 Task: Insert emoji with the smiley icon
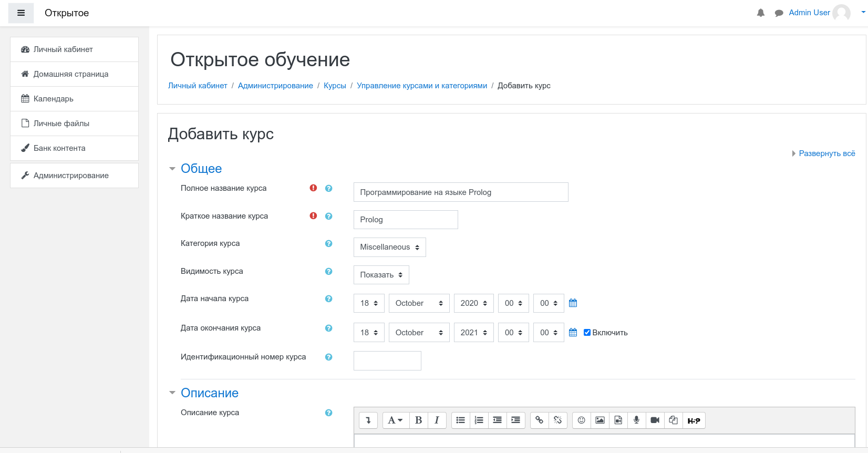tap(581, 420)
